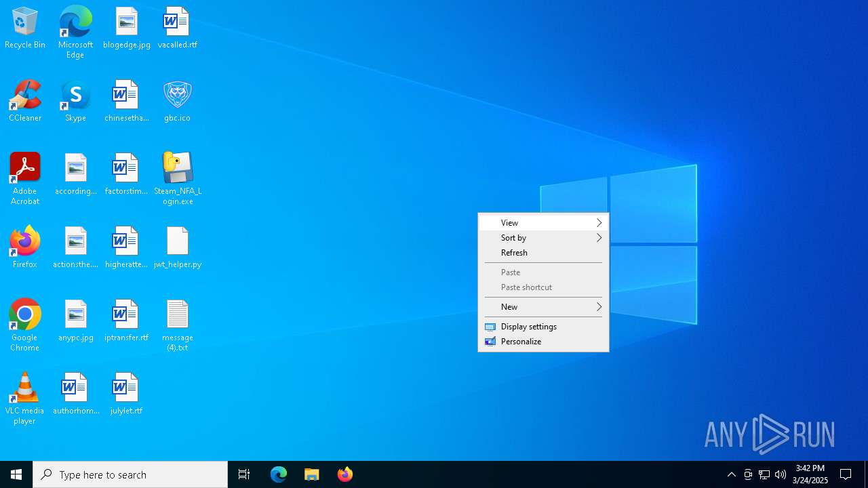Select the jwt_helper.py file icon
Viewport: 868px width, 488px height.
point(177,248)
